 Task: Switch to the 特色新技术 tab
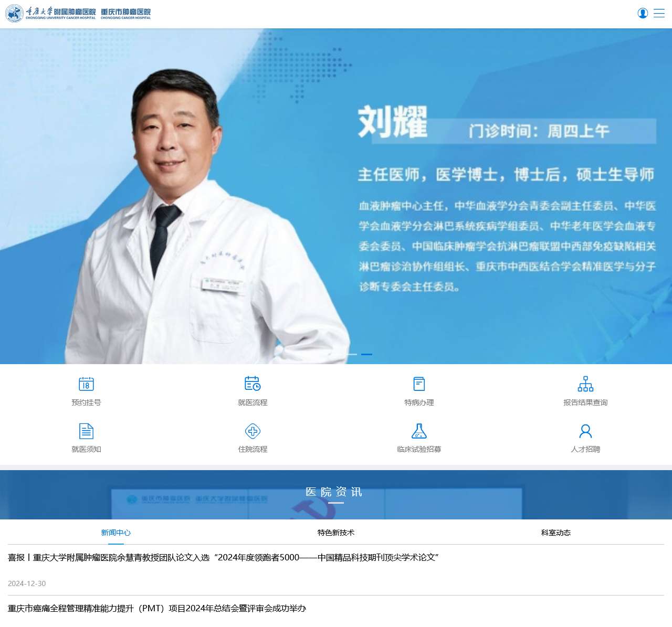pyautogui.click(x=336, y=533)
